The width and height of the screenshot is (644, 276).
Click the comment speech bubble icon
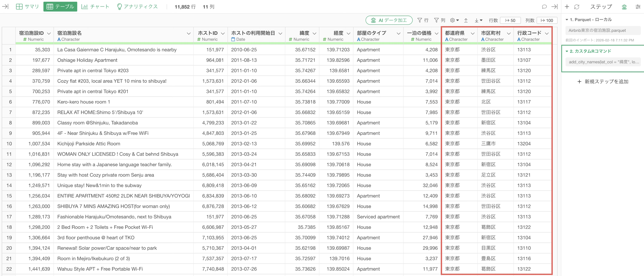tap(544, 7)
